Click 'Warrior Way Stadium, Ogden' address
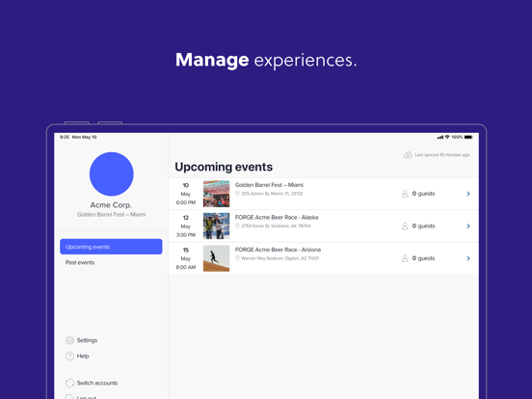The width and height of the screenshot is (532, 399). [279, 258]
